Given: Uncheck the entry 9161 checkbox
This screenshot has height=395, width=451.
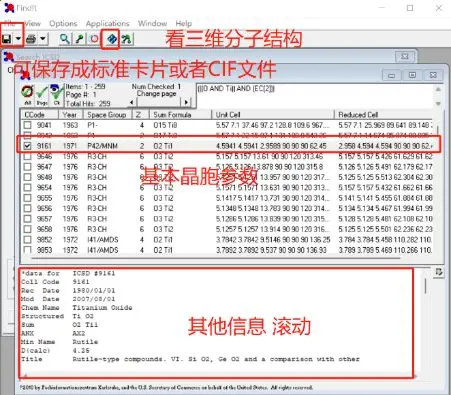Looking at the screenshot, I should [x=27, y=146].
